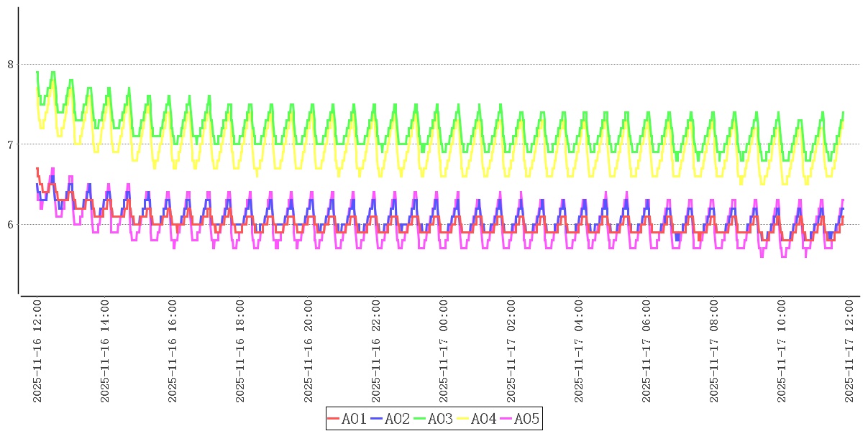This screenshot has height=431, width=868.
Task: Hide the A04 series via legend label
Action: [x=483, y=419]
